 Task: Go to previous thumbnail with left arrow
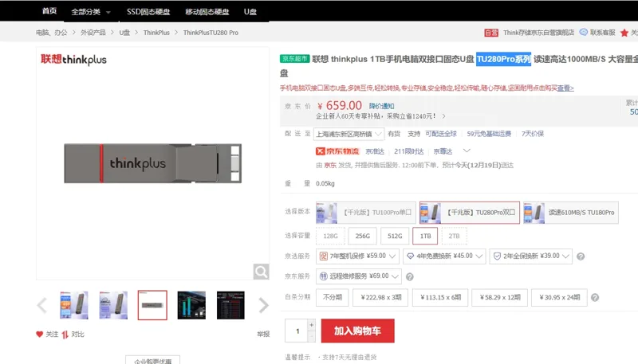(42, 306)
